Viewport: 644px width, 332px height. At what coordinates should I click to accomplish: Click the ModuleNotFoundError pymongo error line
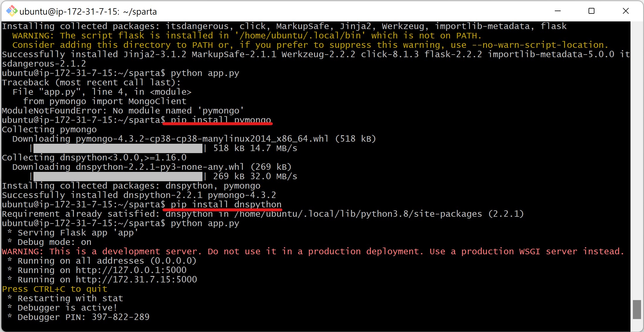coord(123,111)
